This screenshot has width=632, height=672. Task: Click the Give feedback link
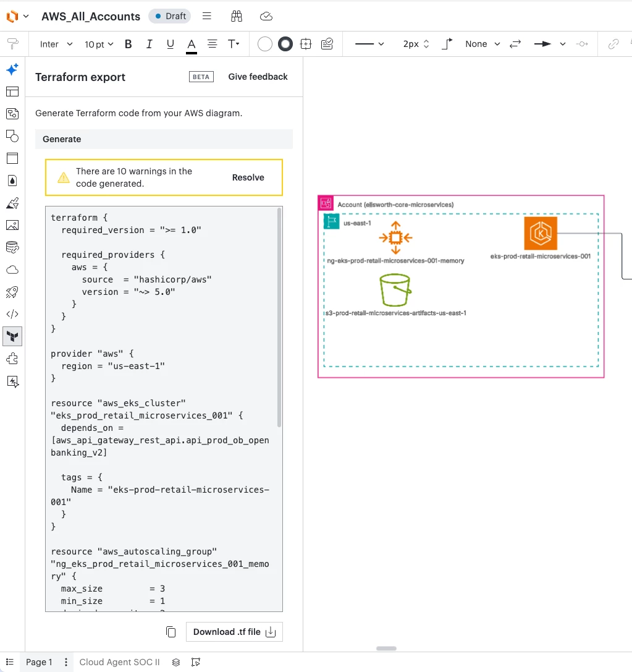pyautogui.click(x=258, y=77)
